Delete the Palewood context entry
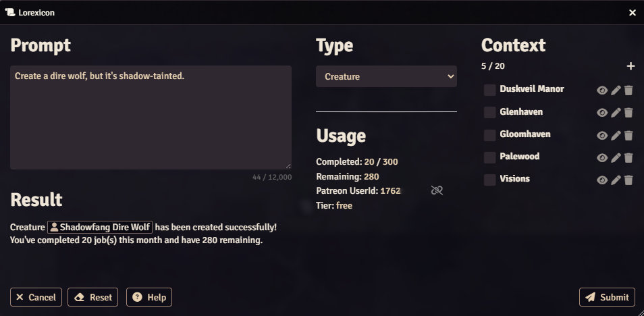This screenshot has height=316, width=644. (x=628, y=158)
